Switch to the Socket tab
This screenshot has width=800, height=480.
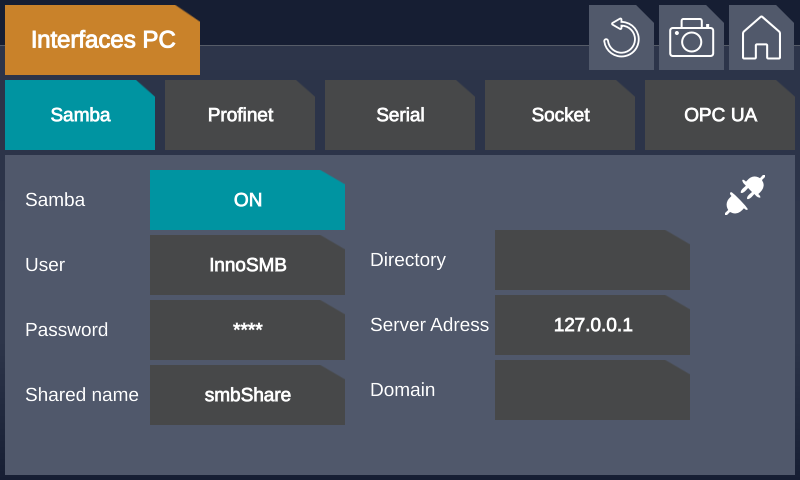click(560, 115)
